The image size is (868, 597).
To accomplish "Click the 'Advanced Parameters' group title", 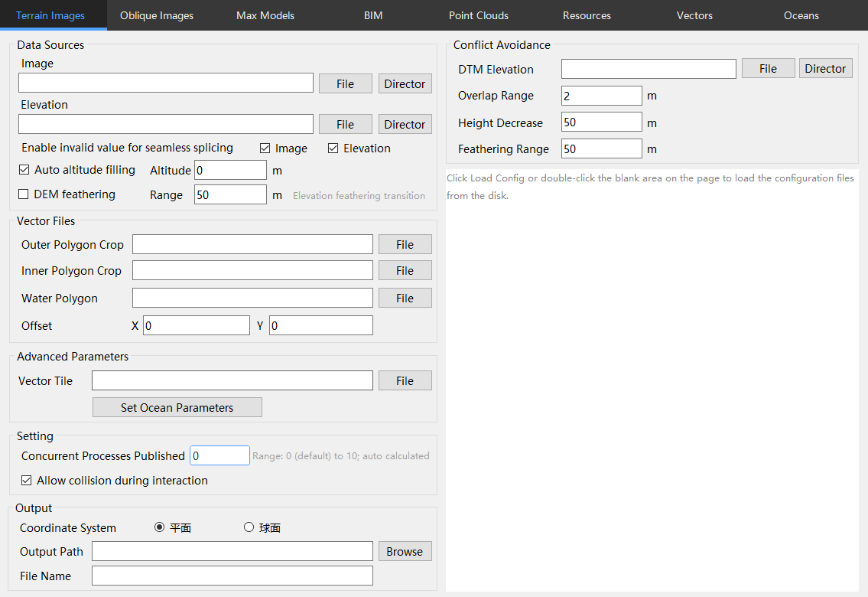I will click(x=73, y=357).
